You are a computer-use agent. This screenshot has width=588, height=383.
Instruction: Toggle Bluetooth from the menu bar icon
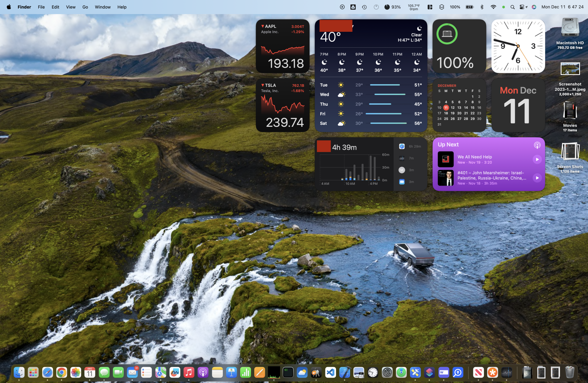(x=482, y=7)
